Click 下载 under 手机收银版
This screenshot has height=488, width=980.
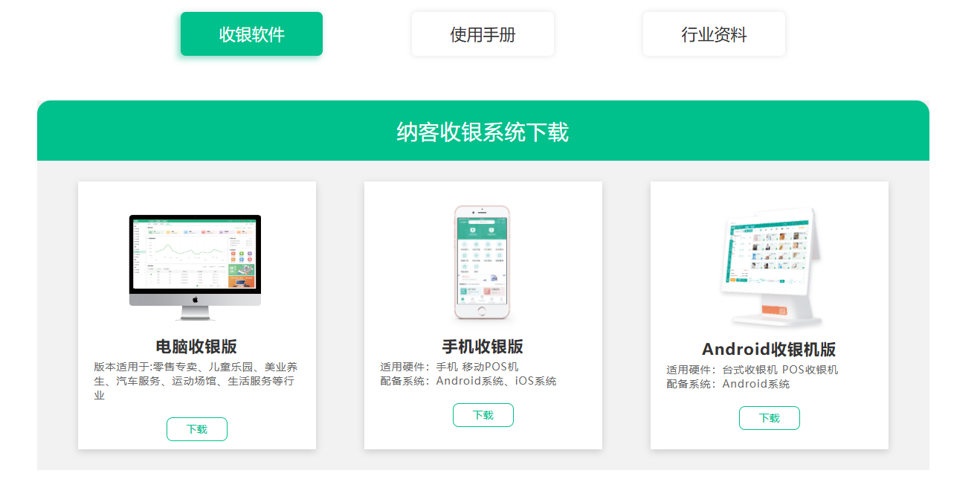click(483, 414)
